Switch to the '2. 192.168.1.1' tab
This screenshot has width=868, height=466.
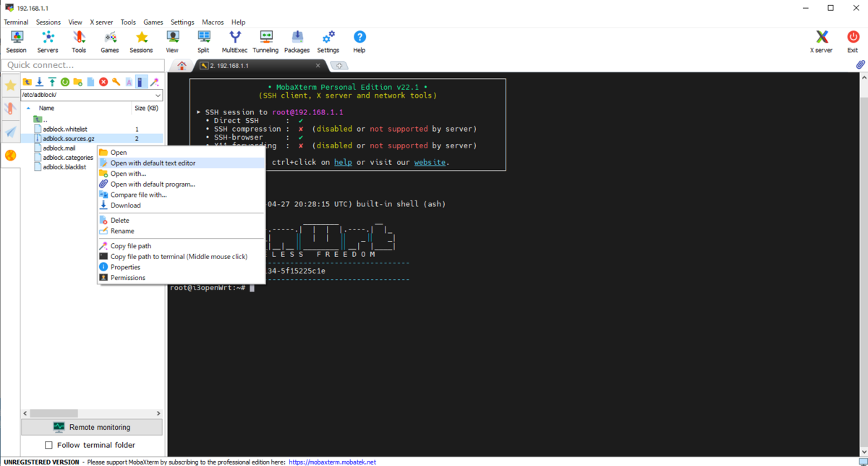260,66
